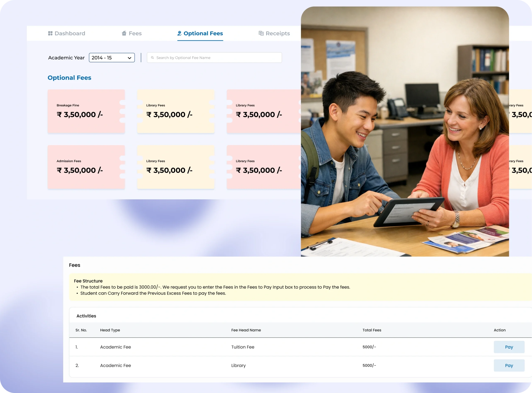Click the Total Fees column header
This screenshot has width=532, height=393.
[x=372, y=330]
